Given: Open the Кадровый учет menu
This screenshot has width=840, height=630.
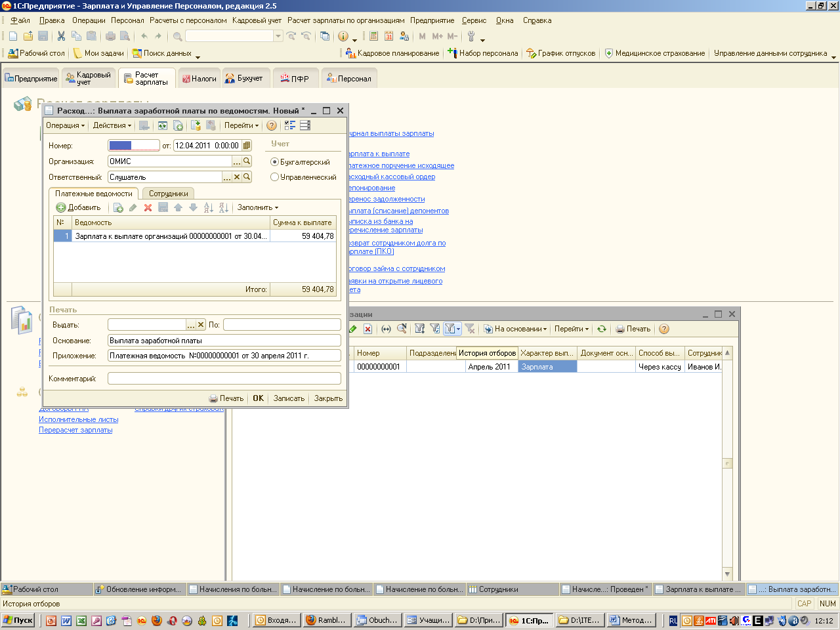Looking at the screenshot, I should point(257,20).
